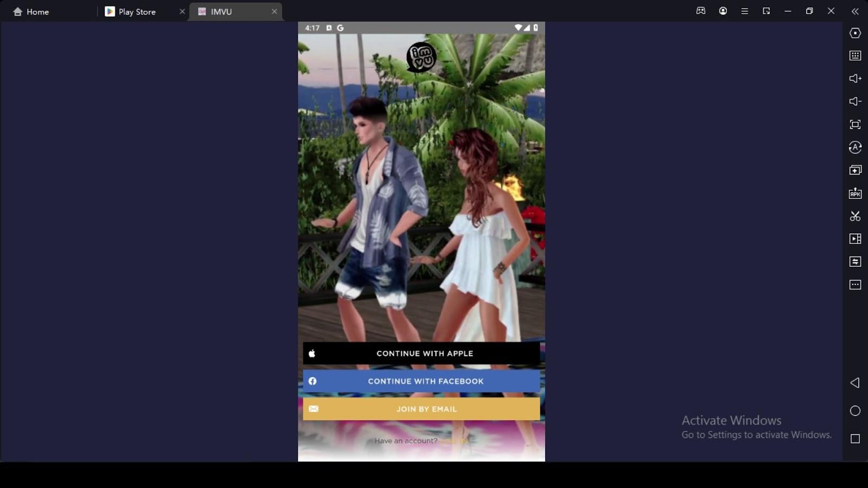Tap the Android recent apps square

point(855,439)
